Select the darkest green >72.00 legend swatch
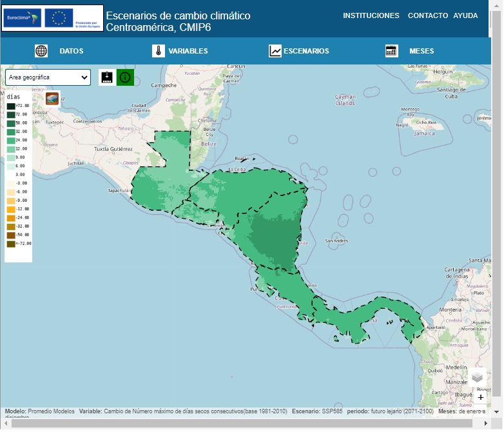Image resolution: width=504 pixels, height=432 pixels. [11, 106]
